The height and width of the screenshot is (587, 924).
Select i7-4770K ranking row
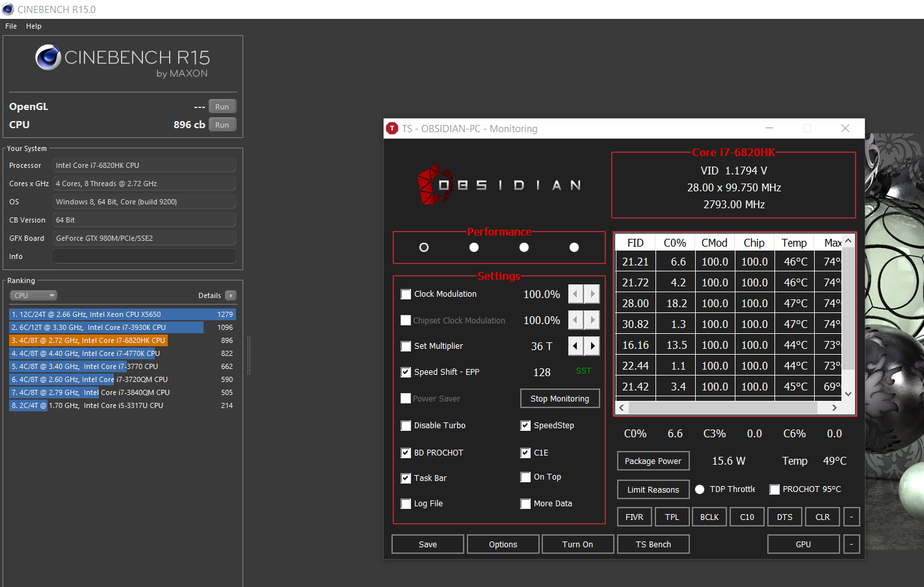click(122, 353)
